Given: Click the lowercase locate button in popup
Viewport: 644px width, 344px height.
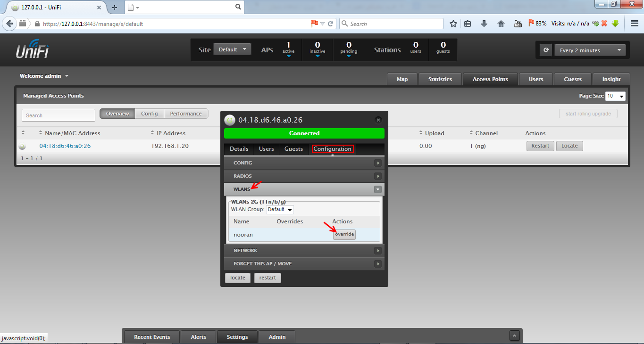Looking at the screenshot, I should 238,278.
